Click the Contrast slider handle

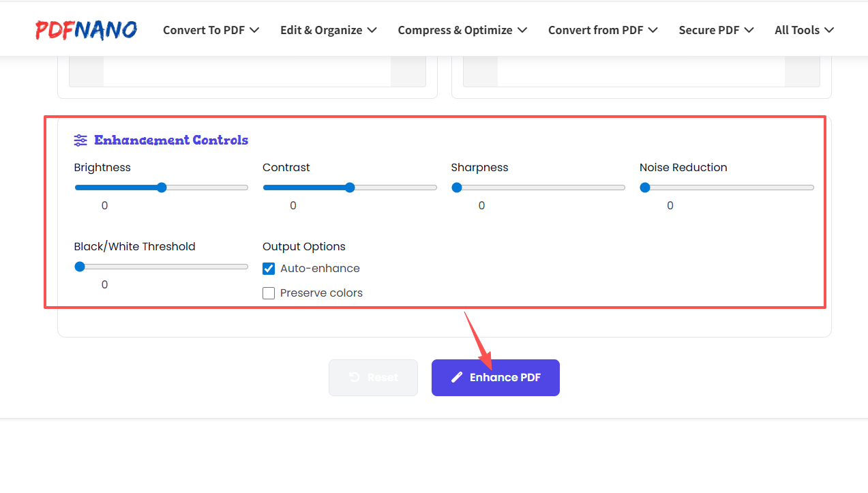coord(350,188)
